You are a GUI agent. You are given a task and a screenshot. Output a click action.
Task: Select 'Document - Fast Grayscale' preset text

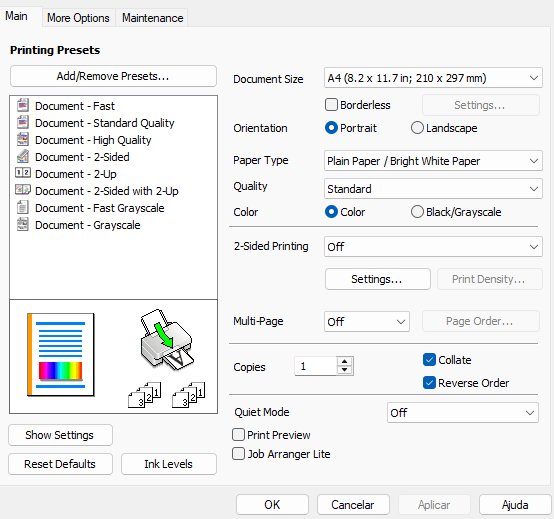click(100, 208)
